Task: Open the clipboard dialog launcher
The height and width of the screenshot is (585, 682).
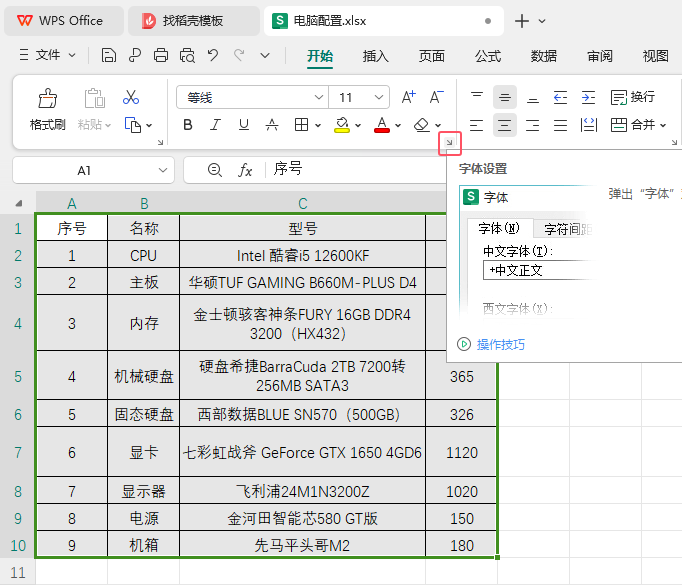Action: 160,142
